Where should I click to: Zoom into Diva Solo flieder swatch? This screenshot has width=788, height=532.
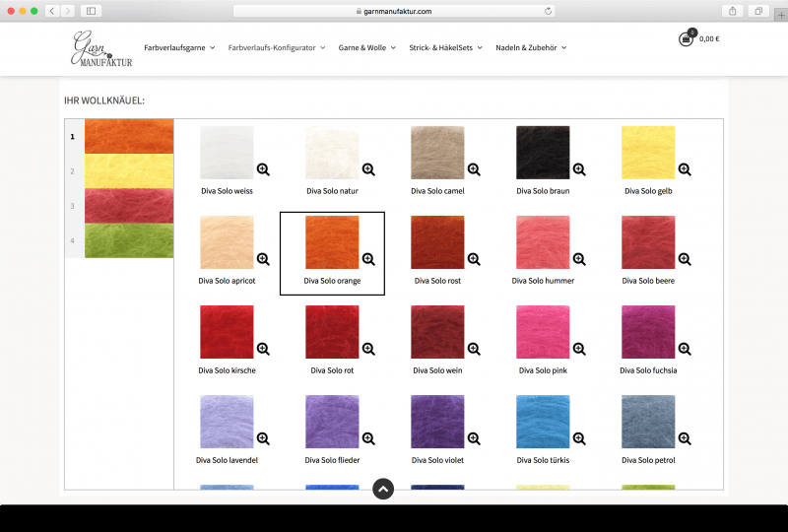[x=368, y=438]
